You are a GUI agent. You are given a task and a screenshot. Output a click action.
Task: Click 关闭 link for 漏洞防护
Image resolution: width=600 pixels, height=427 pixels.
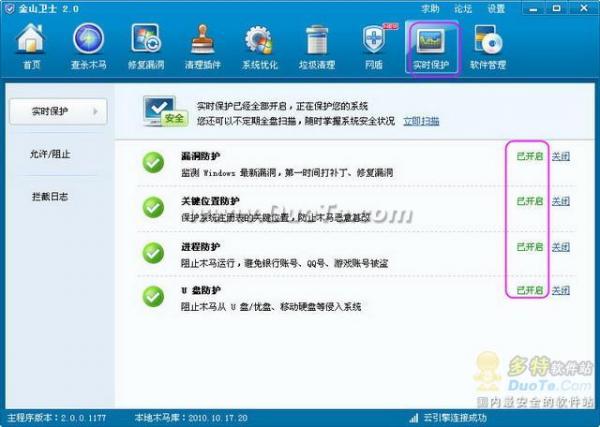[x=561, y=156]
